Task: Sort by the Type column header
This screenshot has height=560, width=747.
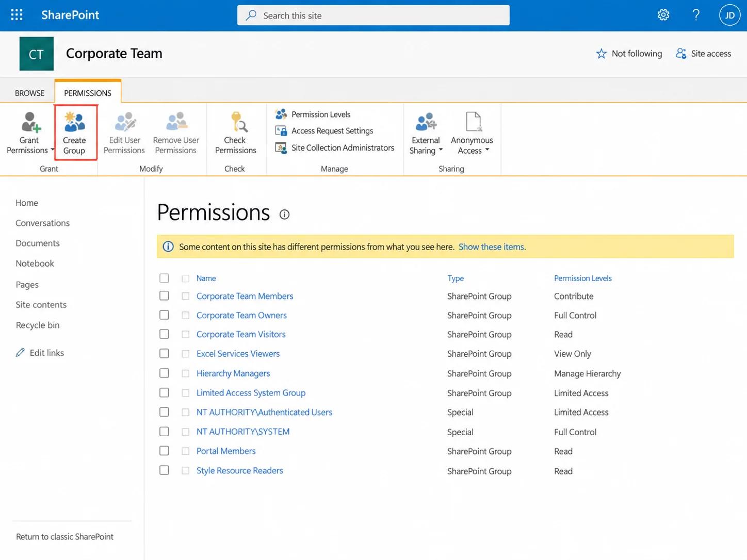Action: tap(456, 278)
